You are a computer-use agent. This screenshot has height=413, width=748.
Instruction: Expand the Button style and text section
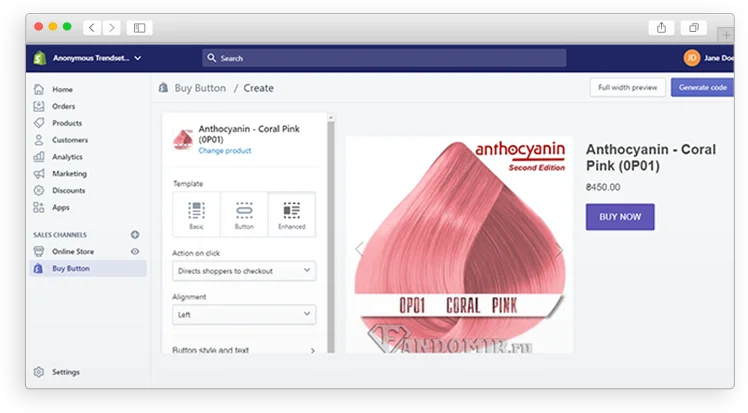(x=244, y=350)
